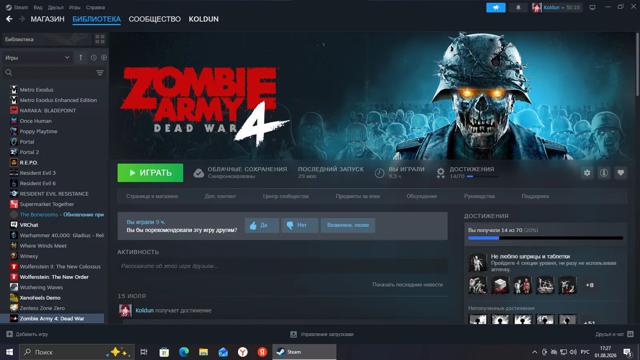Open the KOLDUN profile tab
This screenshot has width=640, height=360.
pos(203,19)
